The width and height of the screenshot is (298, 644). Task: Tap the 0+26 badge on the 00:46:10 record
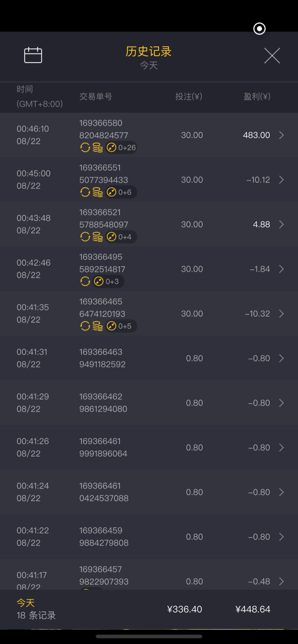(121, 148)
